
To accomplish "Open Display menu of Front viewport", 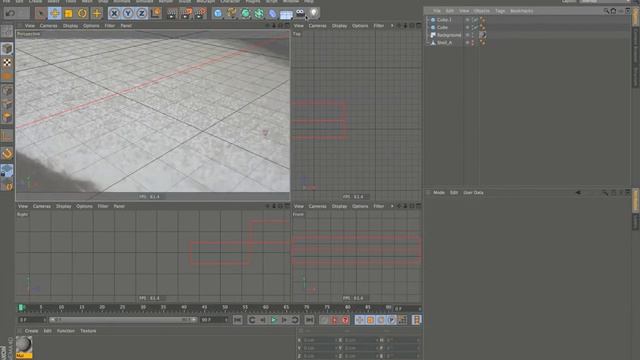I will 339,207.
